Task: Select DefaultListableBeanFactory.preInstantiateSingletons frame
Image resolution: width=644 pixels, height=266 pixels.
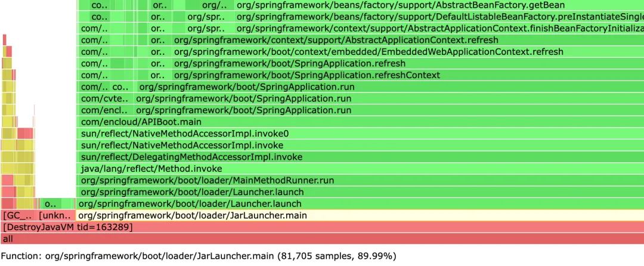Action: click(x=439, y=17)
